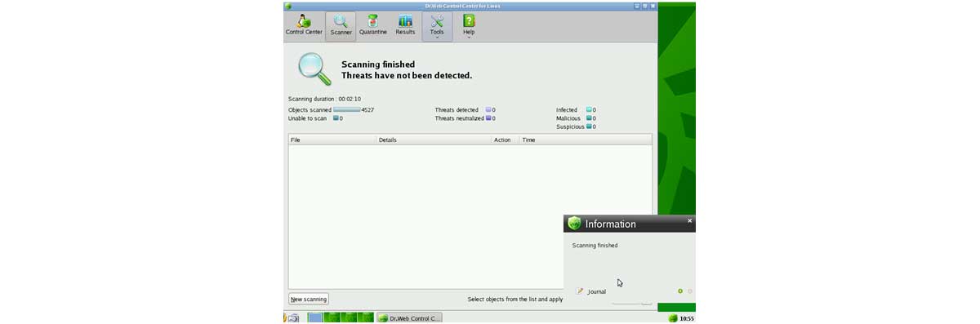Sort the list by File column
Viewport: 980px width, 324px height.
pyautogui.click(x=332, y=140)
